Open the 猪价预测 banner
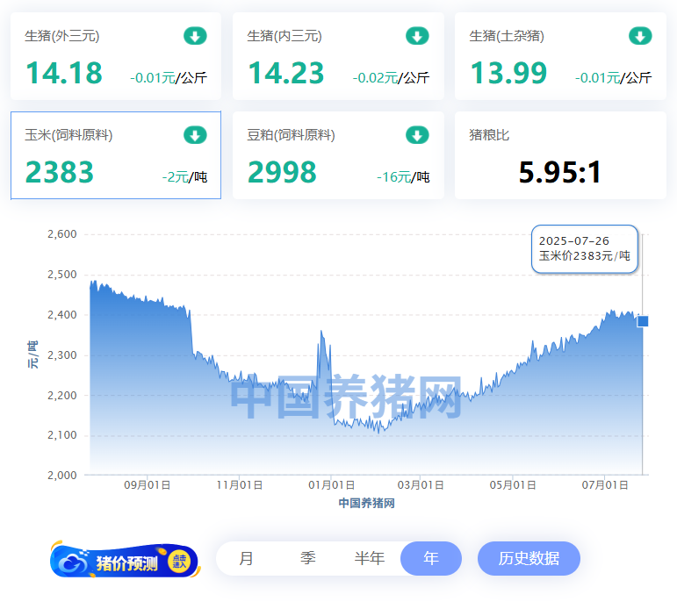The height and width of the screenshot is (616, 677). pos(126,560)
